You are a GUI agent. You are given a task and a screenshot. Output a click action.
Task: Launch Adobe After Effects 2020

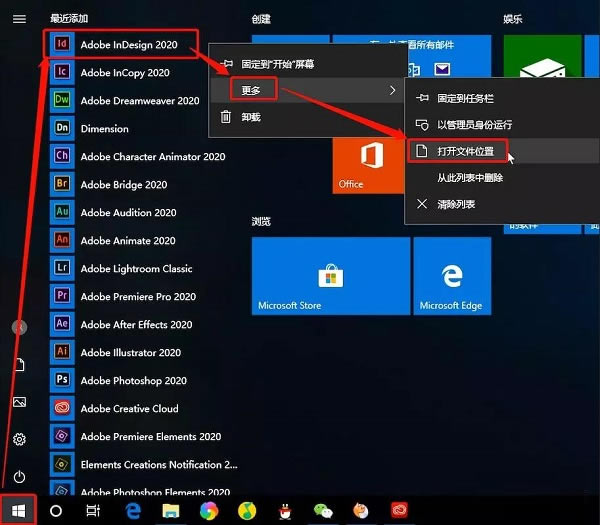136,325
